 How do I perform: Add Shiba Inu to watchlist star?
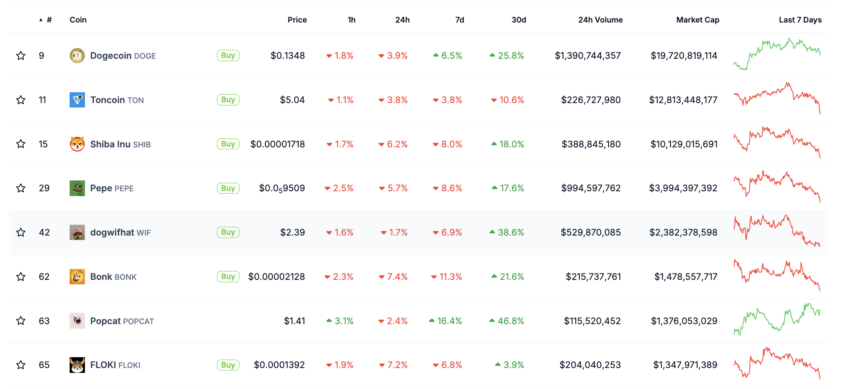click(21, 144)
